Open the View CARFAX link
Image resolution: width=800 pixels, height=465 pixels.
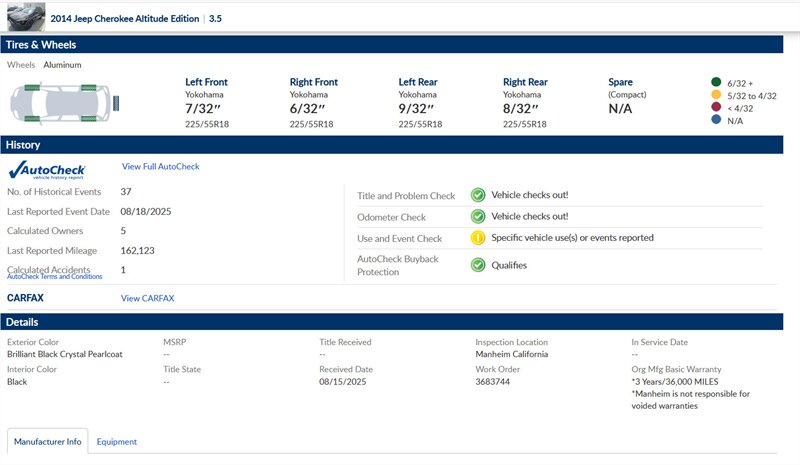point(147,298)
